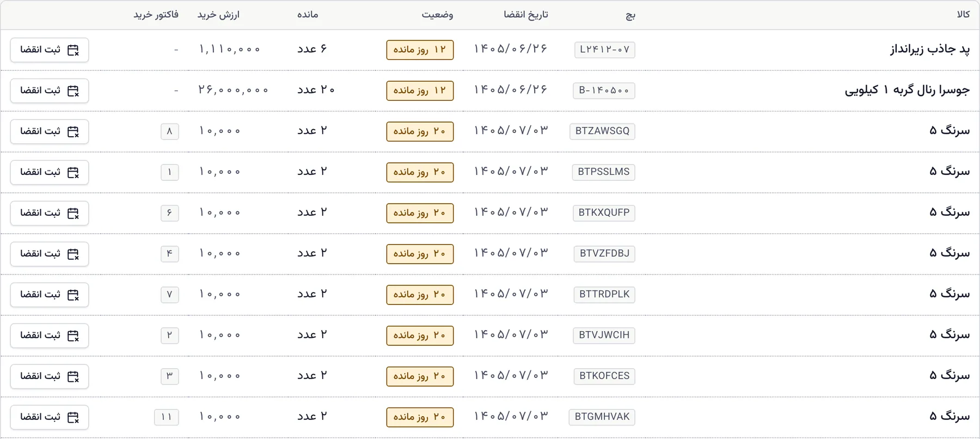Click calendar icon in BTKXQUFP batch row
Viewport: 980px width, 439px height.
tap(73, 214)
